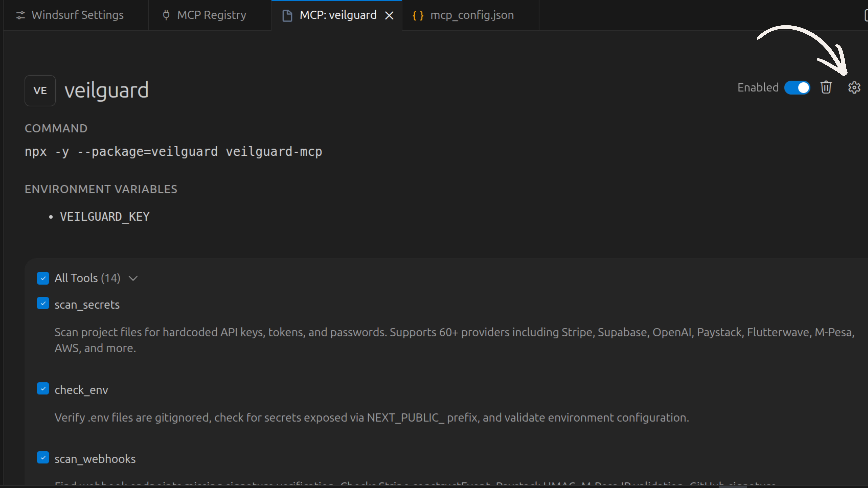Click the plug icon on MCP Registry tab
The image size is (868, 488).
click(x=166, y=15)
